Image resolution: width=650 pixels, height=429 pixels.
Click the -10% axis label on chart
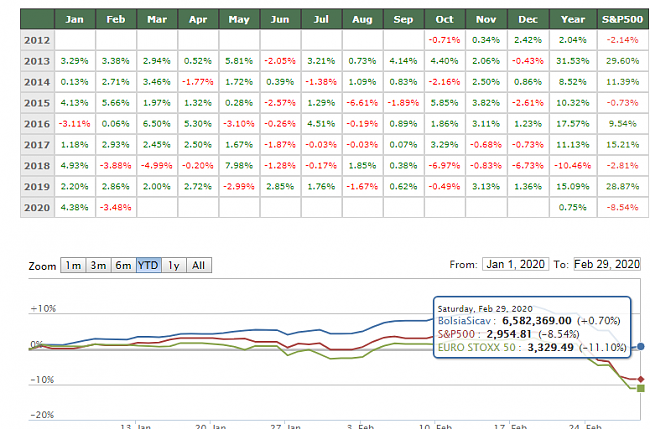pos(42,380)
